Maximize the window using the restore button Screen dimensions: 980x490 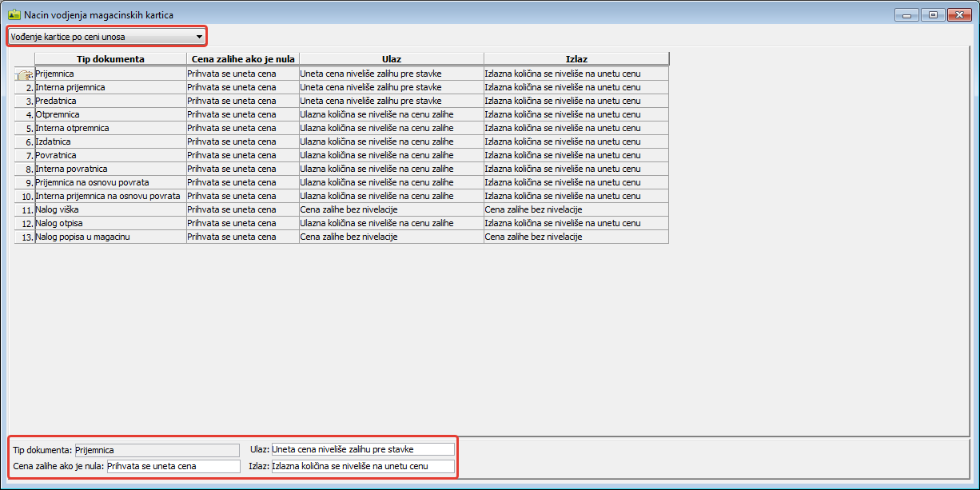point(932,14)
